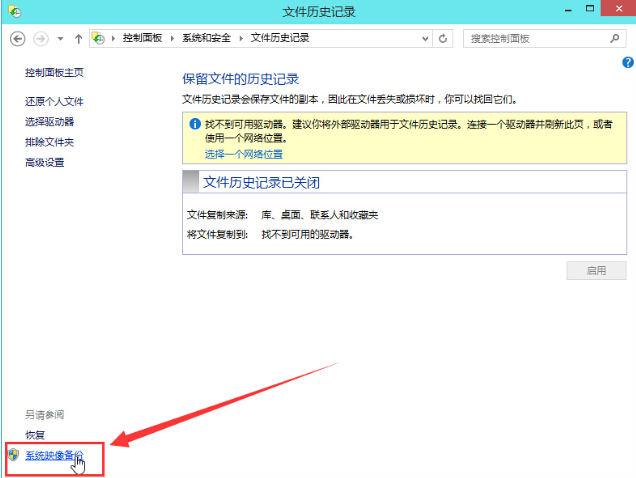Refresh the page using the address bar refresh icon
The width and height of the screenshot is (636, 478).
pos(443,38)
